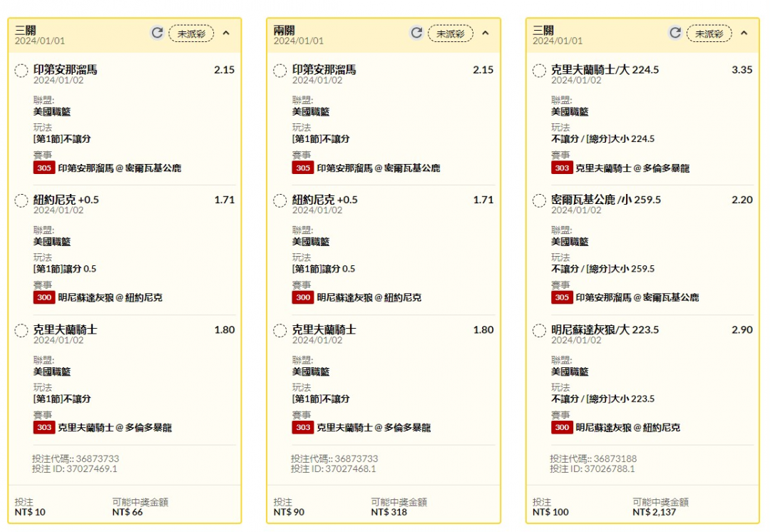Click the bet ID 37027469.1 text

pos(75,469)
